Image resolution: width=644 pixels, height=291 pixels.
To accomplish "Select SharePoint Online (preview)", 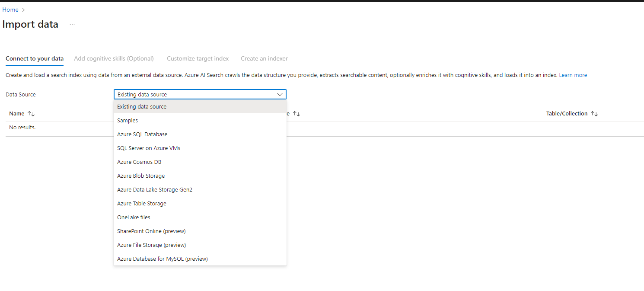I will pos(200,231).
